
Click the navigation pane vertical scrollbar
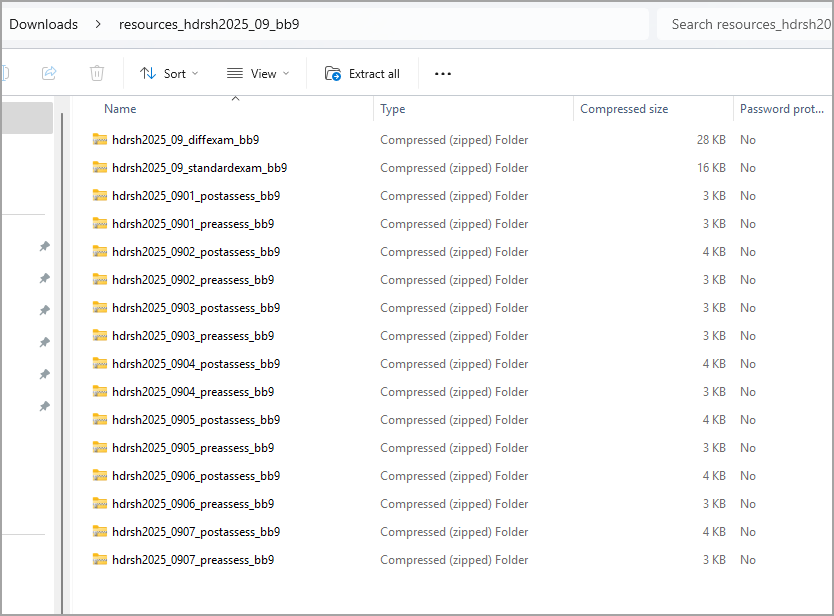pyautogui.click(x=62, y=362)
